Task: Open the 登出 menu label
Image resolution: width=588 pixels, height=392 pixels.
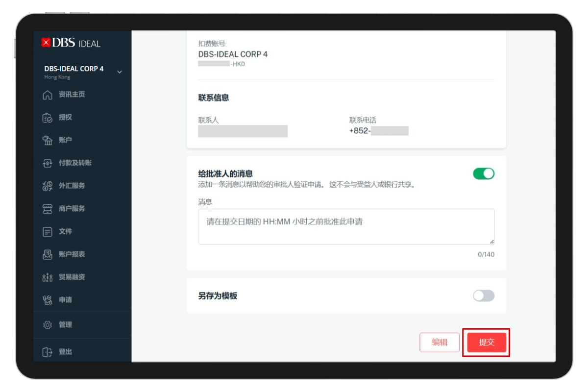Action: (65, 352)
